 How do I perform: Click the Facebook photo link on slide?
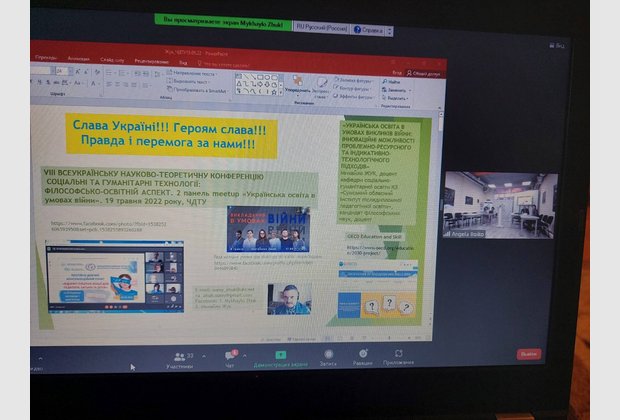point(104,227)
